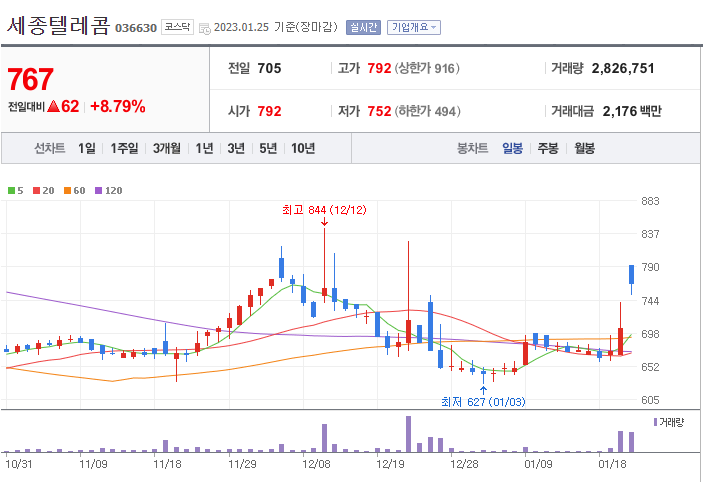Click the current price 767
This screenshot has height=482, width=703.
point(30,79)
